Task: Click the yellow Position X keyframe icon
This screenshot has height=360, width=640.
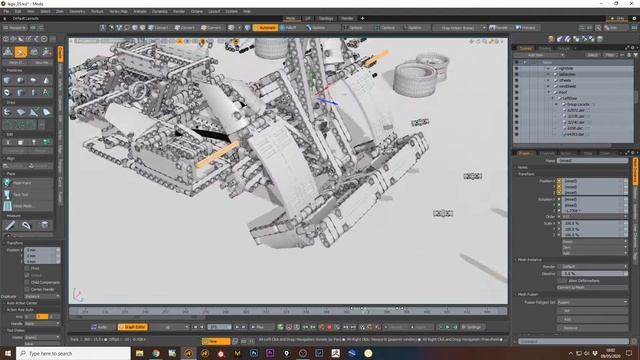Action: pos(559,180)
